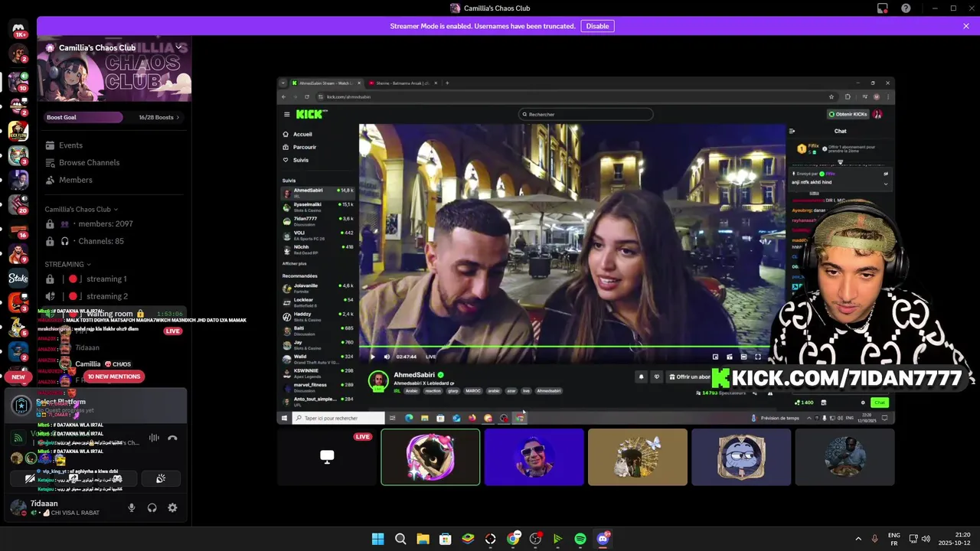This screenshot has height=551, width=980.
Task: Open Chrome from the taskbar
Action: coord(513,539)
